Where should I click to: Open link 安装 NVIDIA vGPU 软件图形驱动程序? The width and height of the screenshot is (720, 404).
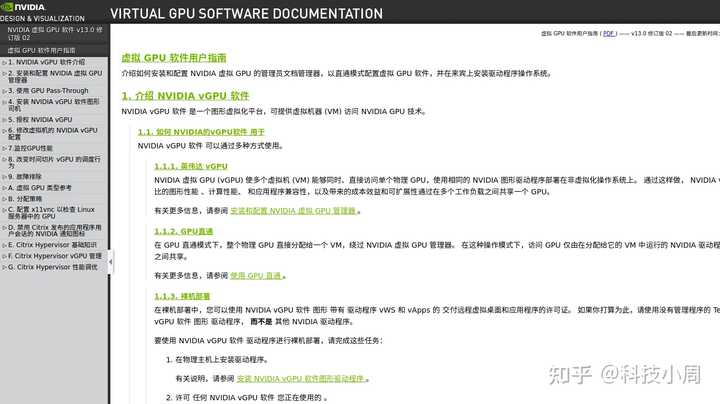click(301, 379)
